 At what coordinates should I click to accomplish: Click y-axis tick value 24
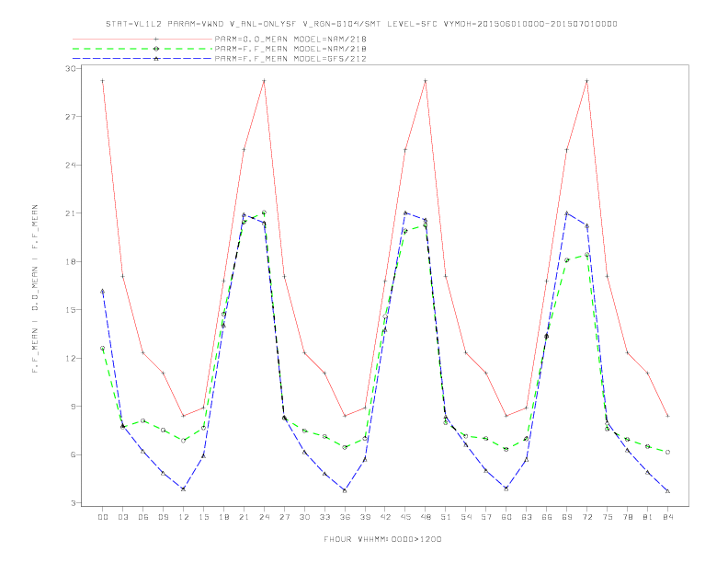71,165
